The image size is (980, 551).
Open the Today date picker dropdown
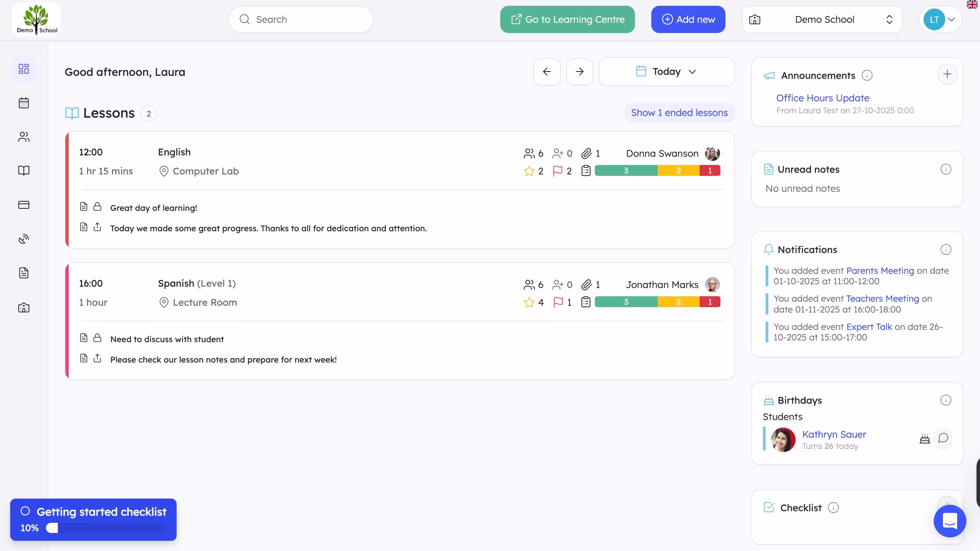[667, 71]
